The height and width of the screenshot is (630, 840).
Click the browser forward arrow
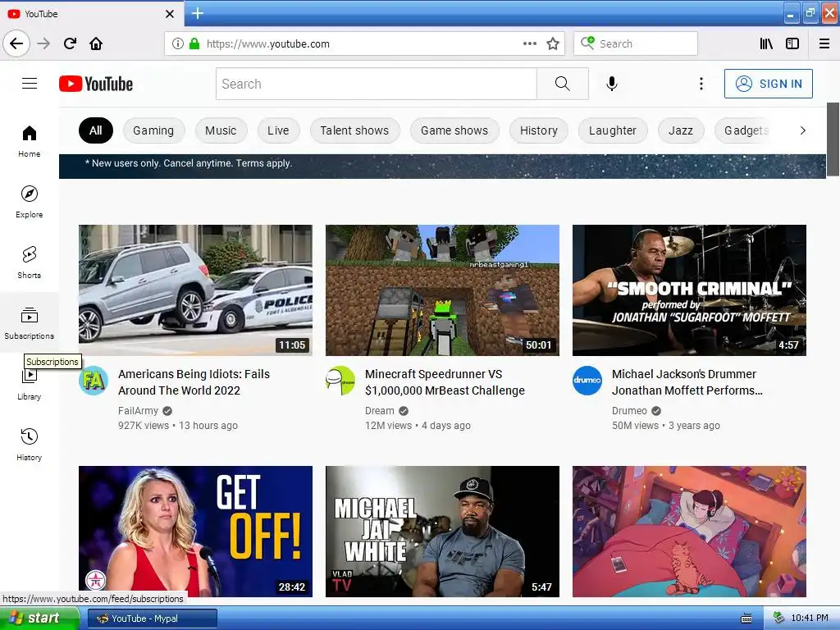(43, 43)
